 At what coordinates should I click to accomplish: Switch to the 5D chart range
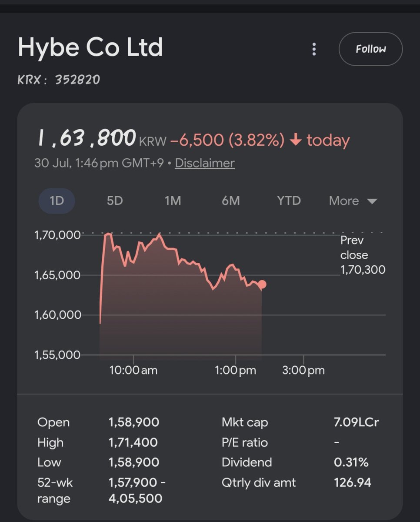point(115,201)
